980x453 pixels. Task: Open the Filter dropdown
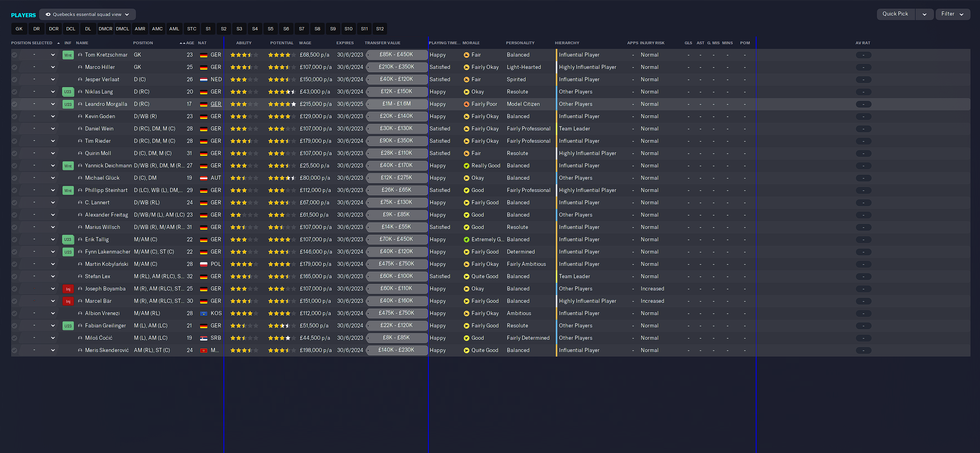click(x=952, y=14)
